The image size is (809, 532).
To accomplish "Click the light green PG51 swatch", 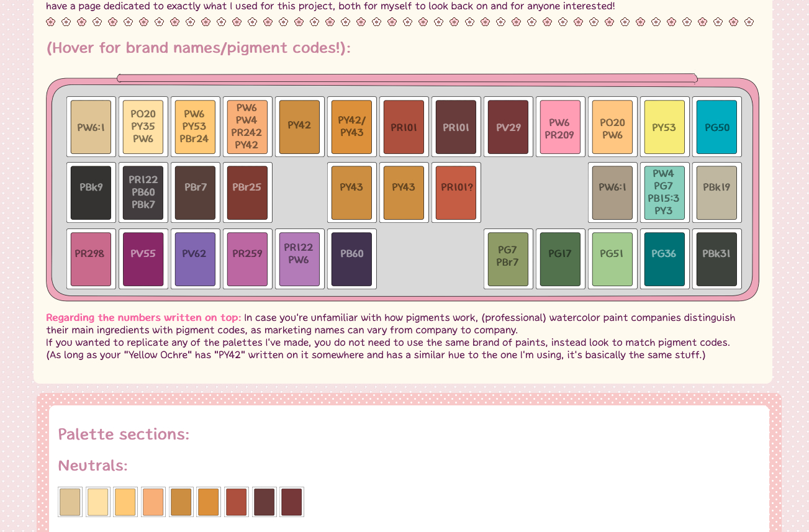I will click(612, 259).
